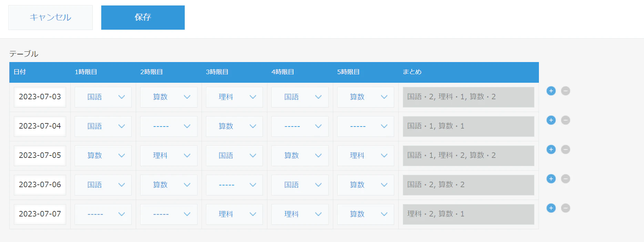Edit the date field 2023-07-03

(40, 97)
